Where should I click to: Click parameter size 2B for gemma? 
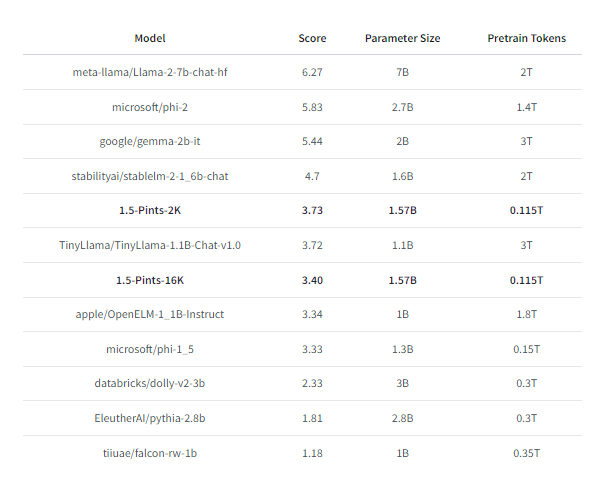402,141
